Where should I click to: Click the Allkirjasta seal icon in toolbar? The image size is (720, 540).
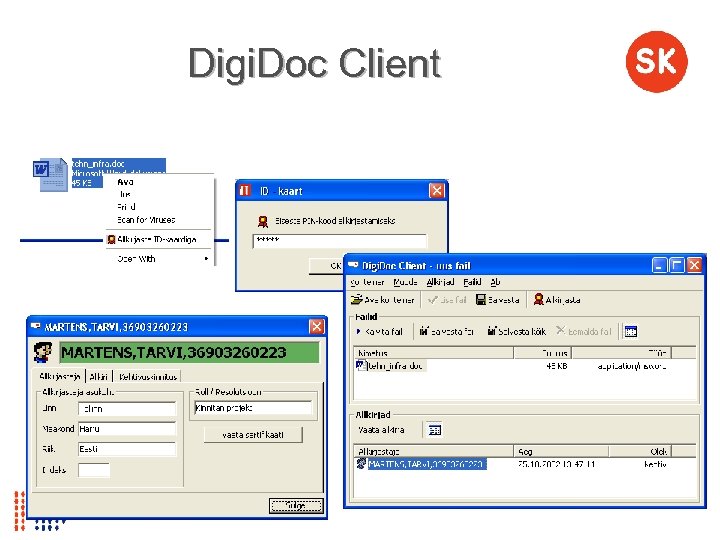539,299
